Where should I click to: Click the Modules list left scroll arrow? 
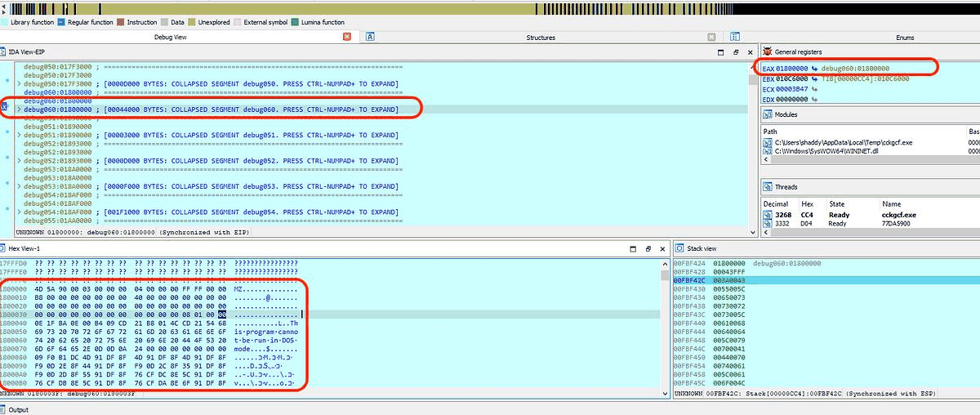(x=767, y=159)
